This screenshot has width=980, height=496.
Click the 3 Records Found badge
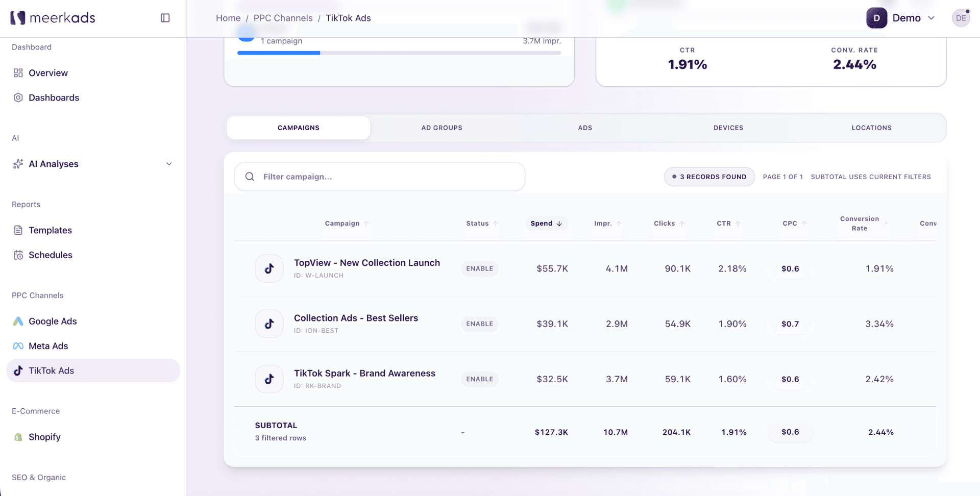[709, 177]
